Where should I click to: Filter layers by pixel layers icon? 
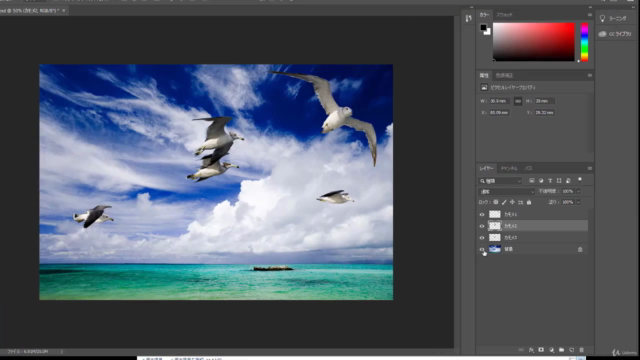point(532,180)
